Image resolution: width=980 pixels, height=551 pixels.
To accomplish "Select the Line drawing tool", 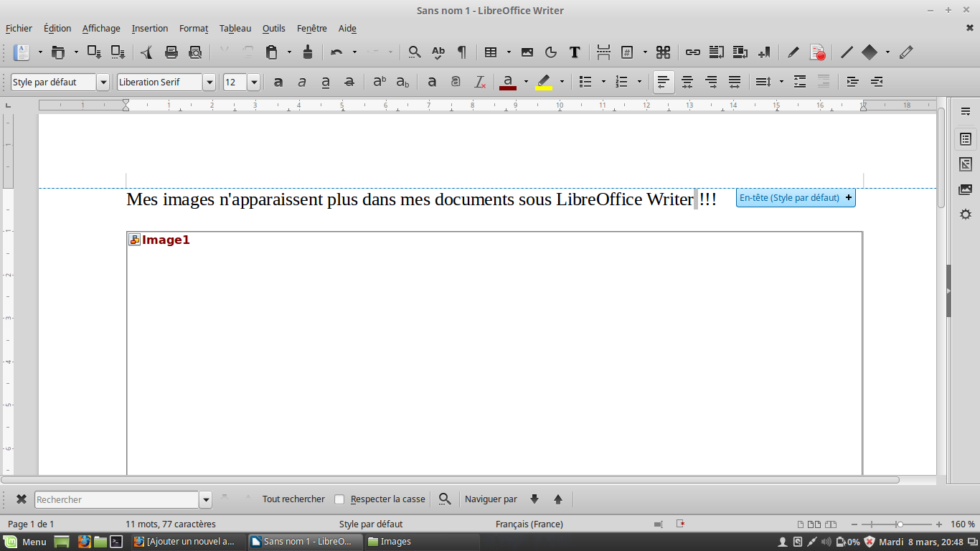I will (x=847, y=52).
